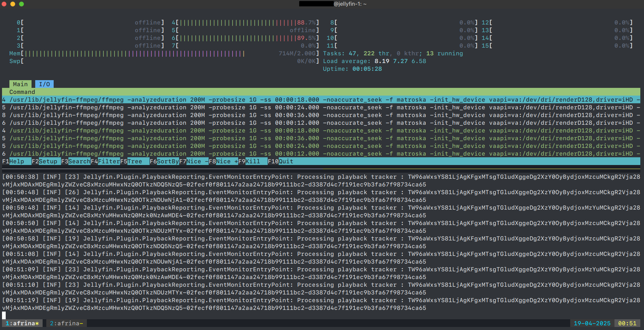Switch to the I/O tab in htop
Image resolution: width=644 pixels, height=330 pixels.
click(x=44, y=84)
